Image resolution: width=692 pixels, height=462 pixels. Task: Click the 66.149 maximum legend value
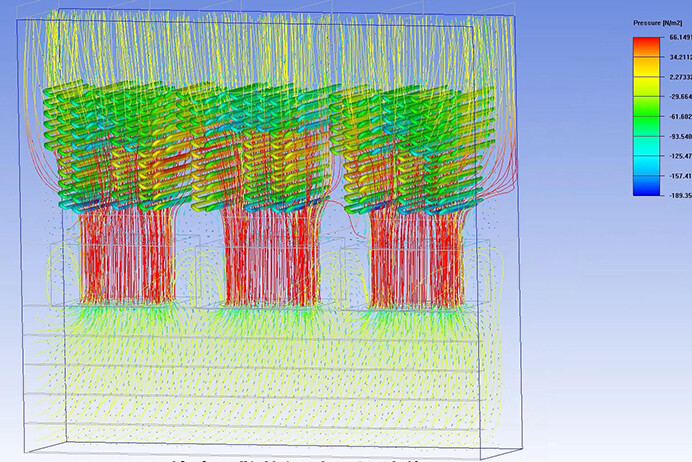681,38
